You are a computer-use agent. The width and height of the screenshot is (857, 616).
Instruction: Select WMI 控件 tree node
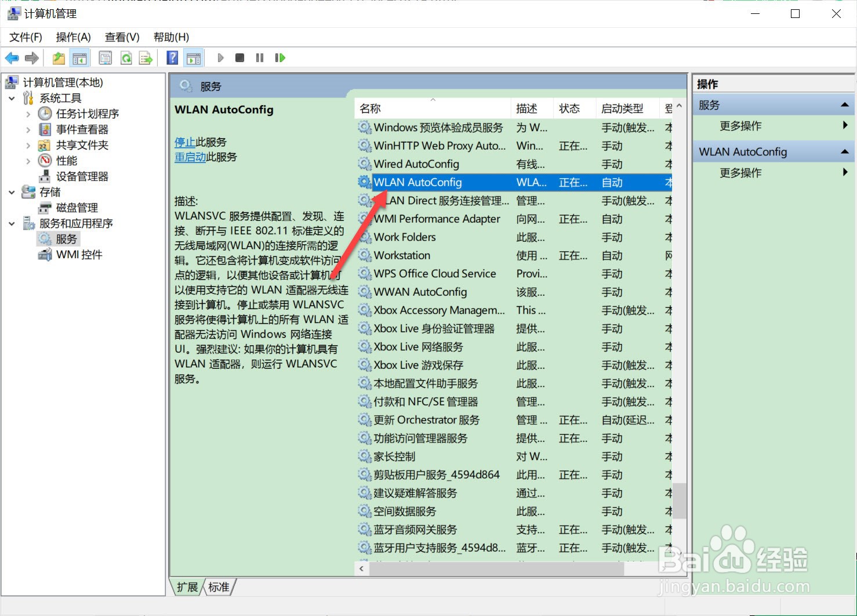(x=79, y=255)
